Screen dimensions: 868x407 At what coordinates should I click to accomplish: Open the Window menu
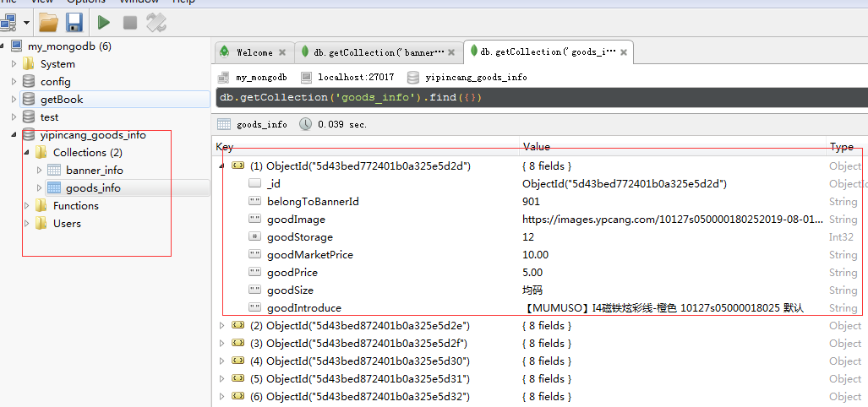point(139,2)
